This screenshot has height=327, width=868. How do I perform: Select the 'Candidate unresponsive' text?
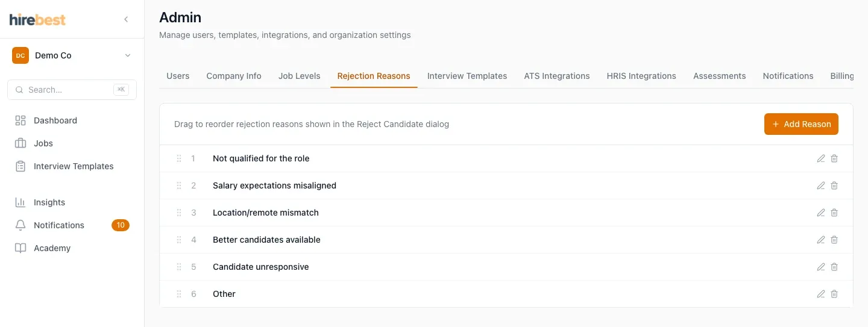coord(261,267)
